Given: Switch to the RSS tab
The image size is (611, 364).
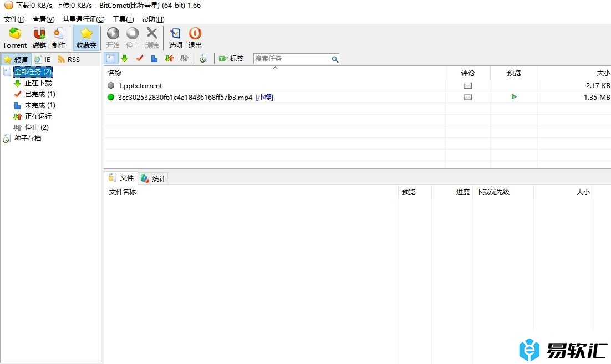Looking at the screenshot, I should click(x=69, y=59).
